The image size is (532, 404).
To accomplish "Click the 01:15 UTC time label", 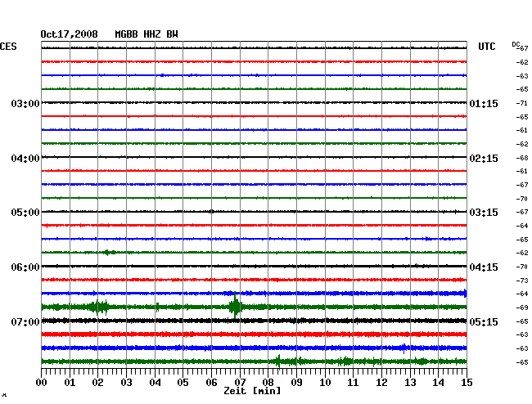I will 484,103.
